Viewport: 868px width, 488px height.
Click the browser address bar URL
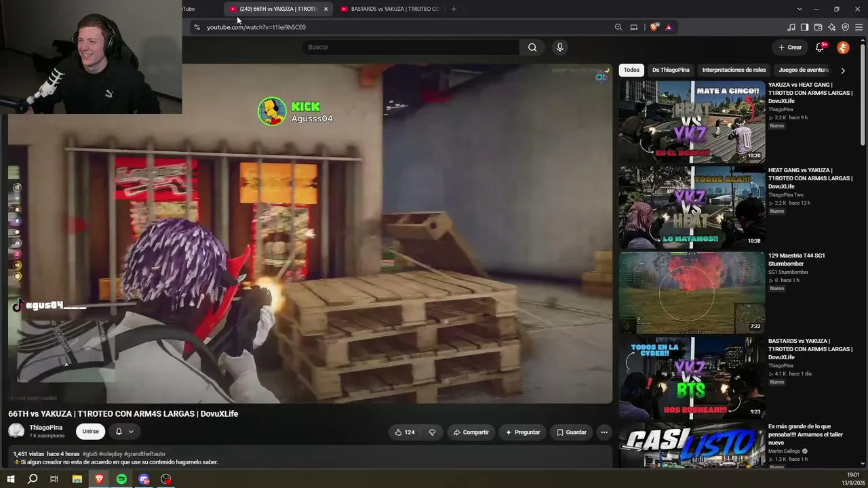[256, 27]
